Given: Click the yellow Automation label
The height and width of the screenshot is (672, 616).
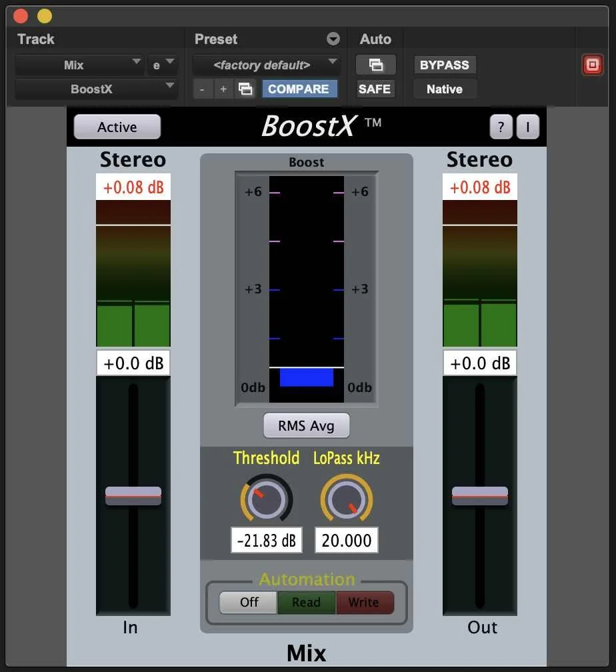Looking at the screenshot, I should (307, 579).
